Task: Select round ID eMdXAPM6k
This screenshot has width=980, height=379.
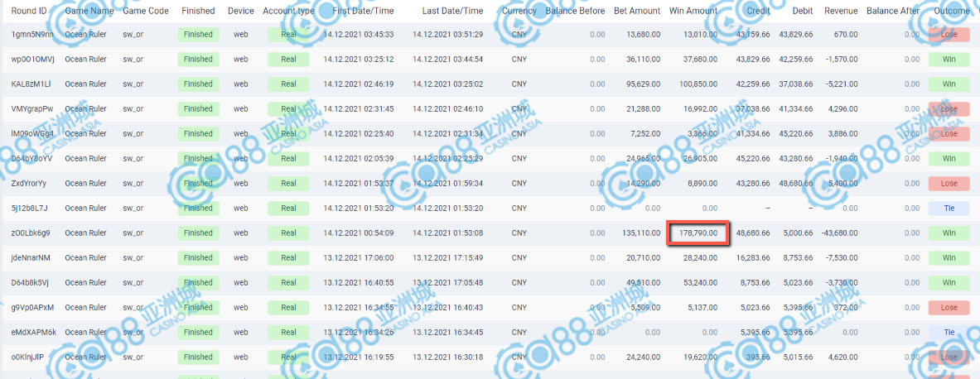Action: click(34, 332)
